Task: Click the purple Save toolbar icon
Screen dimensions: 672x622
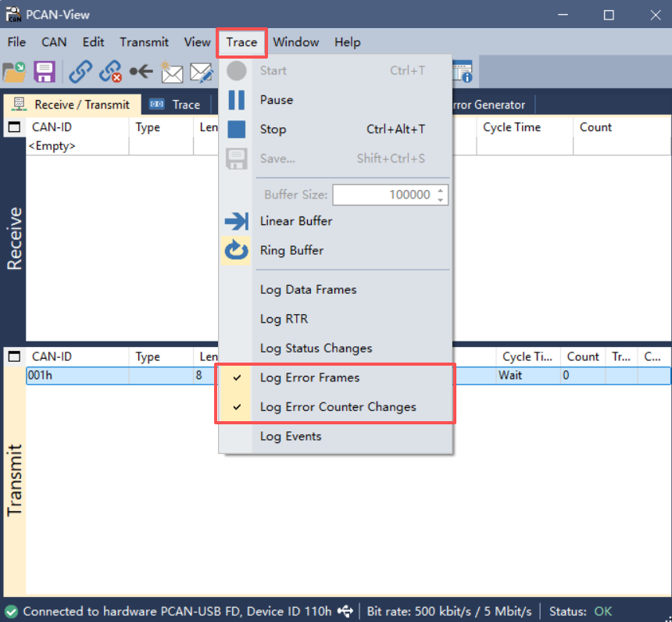Action: coord(44,73)
